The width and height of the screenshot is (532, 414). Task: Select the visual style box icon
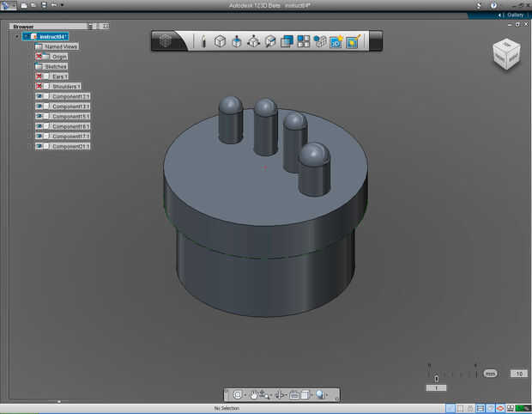point(305,394)
